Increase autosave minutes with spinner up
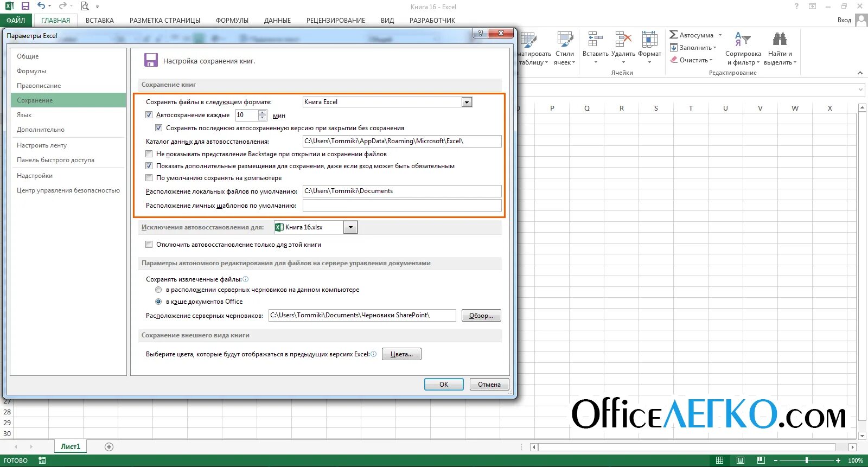 point(263,112)
